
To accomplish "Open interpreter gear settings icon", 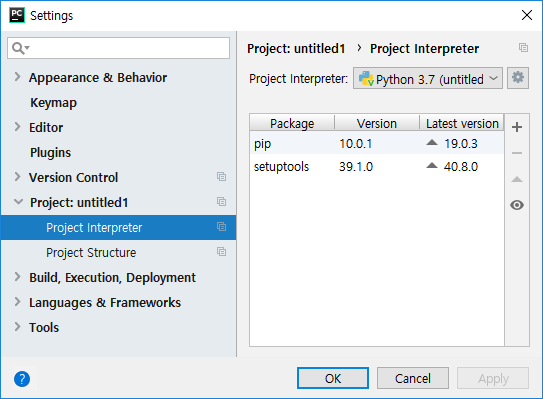I will pyautogui.click(x=518, y=78).
